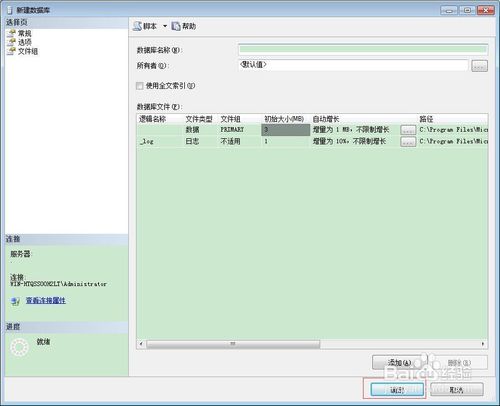
Task: Click the 所有者 default value field
Action: 353,65
